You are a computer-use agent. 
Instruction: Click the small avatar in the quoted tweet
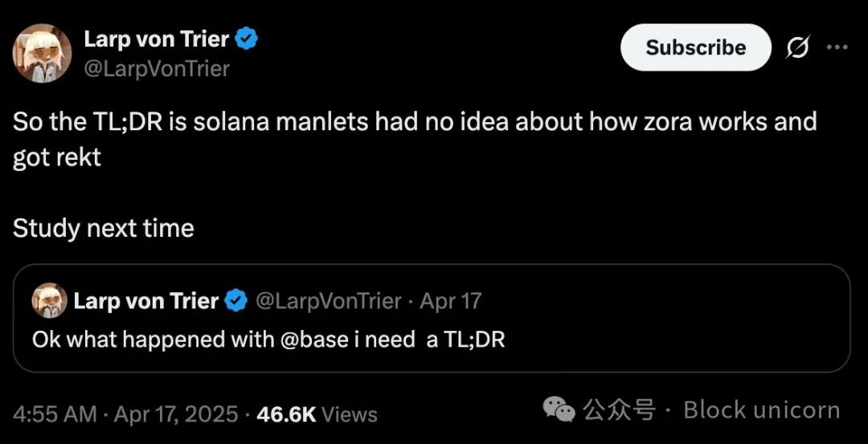pos(49,300)
